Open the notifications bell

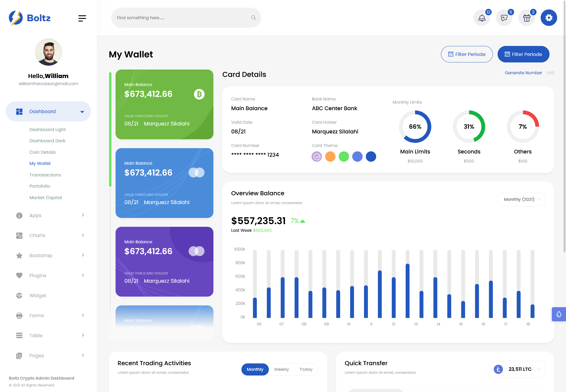(x=482, y=18)
